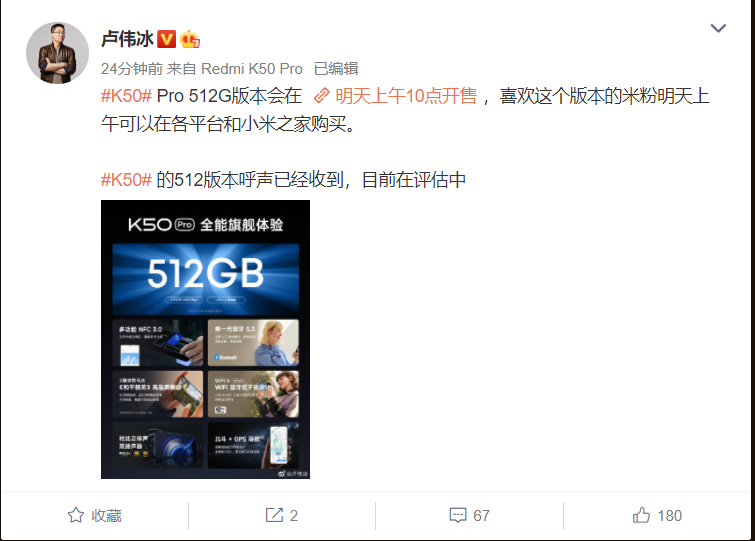Image resolution: width=755 pixels, height=541 pixels.
Task: Toggle 收藏 to save this post
Action: (94, 515)
